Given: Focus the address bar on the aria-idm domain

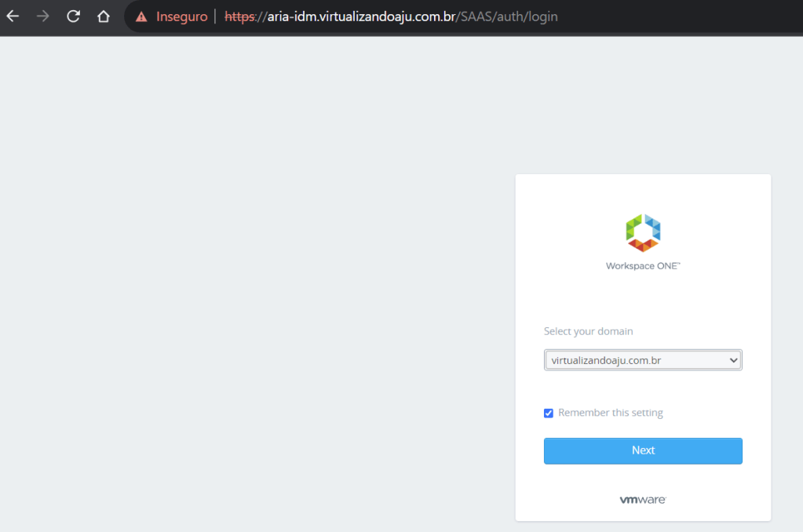Looking at the screenshot, I should click(x=363, y=16).
